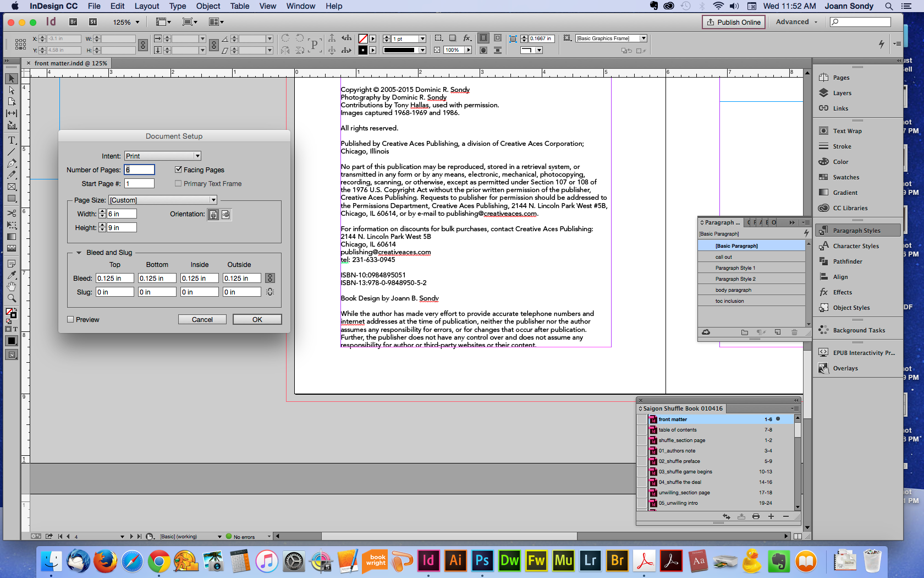Image resolution: width=924 pixels, height=578 pixels.
Task: Select the Direct Selection tool
Action: click(12, 90)
